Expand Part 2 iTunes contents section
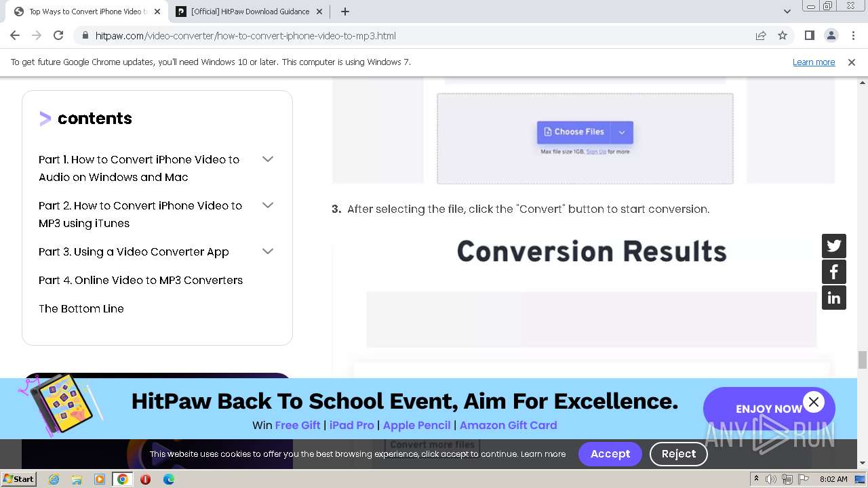 click(268, 205)
